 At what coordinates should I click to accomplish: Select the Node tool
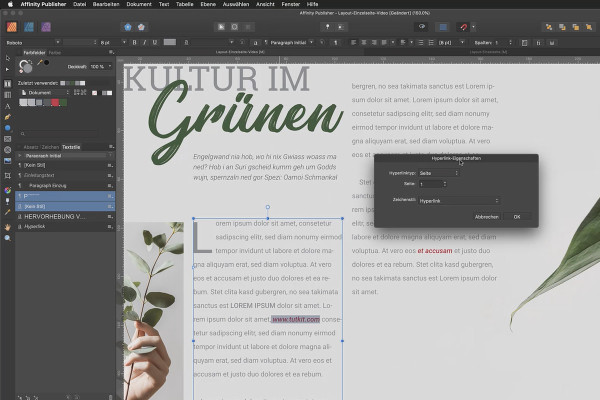(7, 69)
